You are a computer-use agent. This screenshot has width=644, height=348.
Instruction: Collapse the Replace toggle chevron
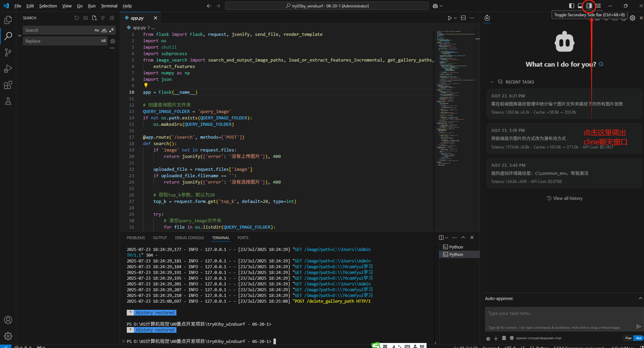point(19,36)
